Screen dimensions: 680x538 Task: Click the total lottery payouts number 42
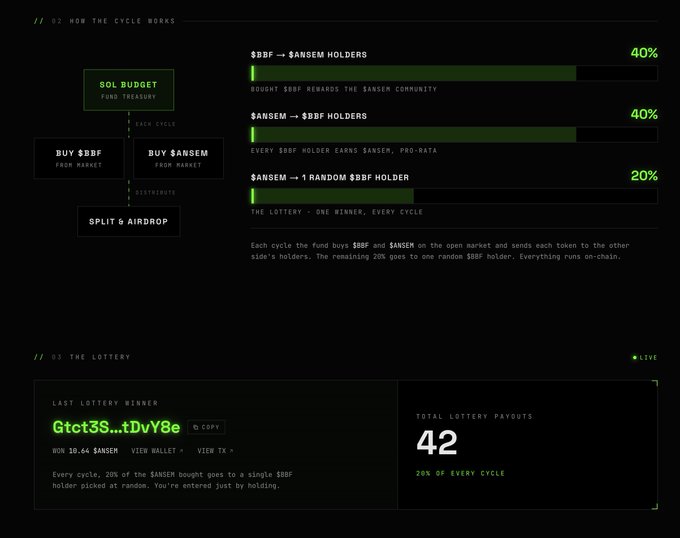coord(437,442)
